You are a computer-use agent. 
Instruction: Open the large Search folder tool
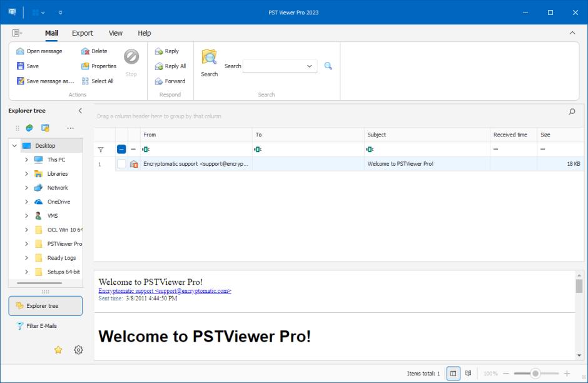210,63
